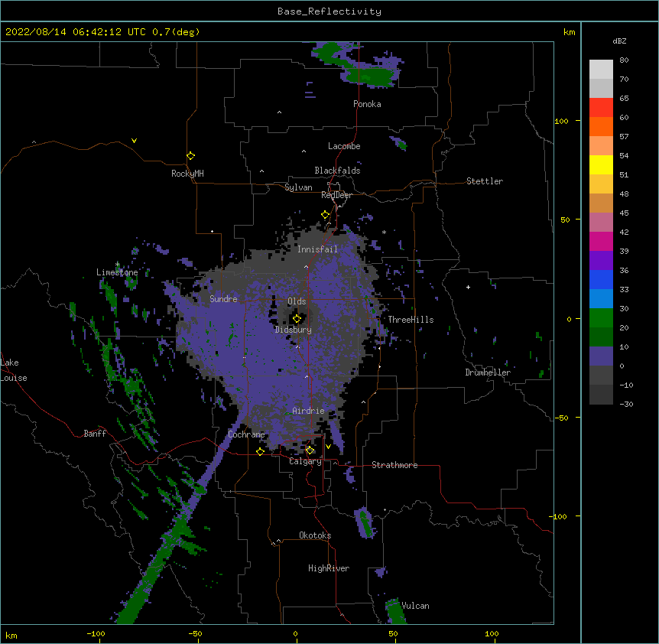Click the Lake Louise label
Screen dimensions: 659x644
[x=14, y=370]
